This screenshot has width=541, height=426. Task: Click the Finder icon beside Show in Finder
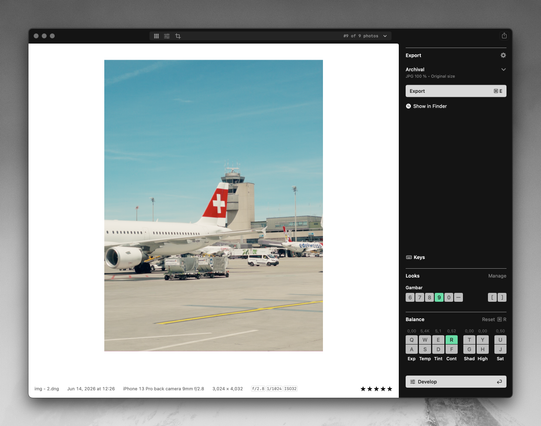409,106
